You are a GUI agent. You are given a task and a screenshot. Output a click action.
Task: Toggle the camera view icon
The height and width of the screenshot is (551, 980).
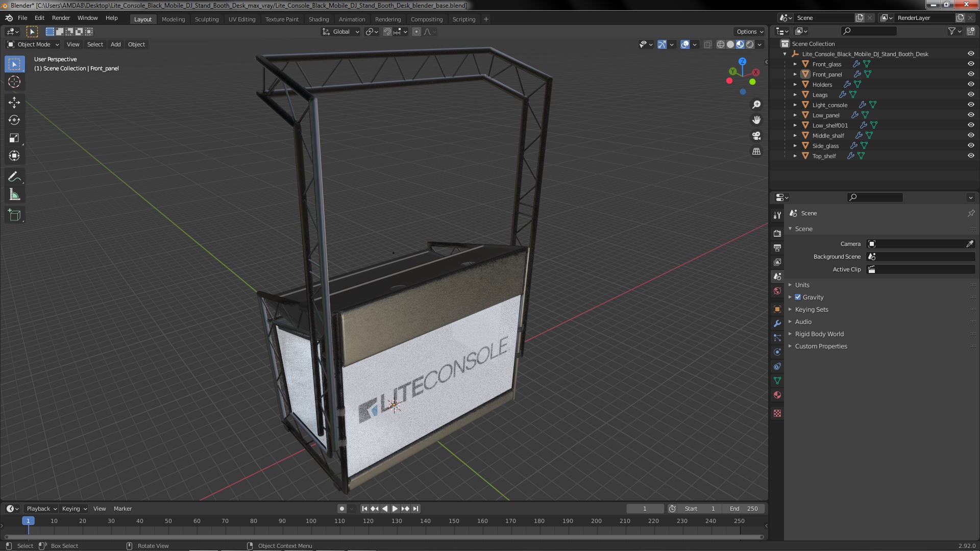(x=756, y=136)
